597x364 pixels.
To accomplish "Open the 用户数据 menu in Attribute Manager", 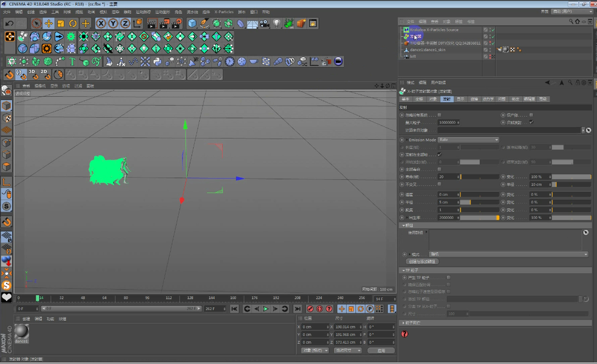I will pyautogui.click(x=438, y=83).
